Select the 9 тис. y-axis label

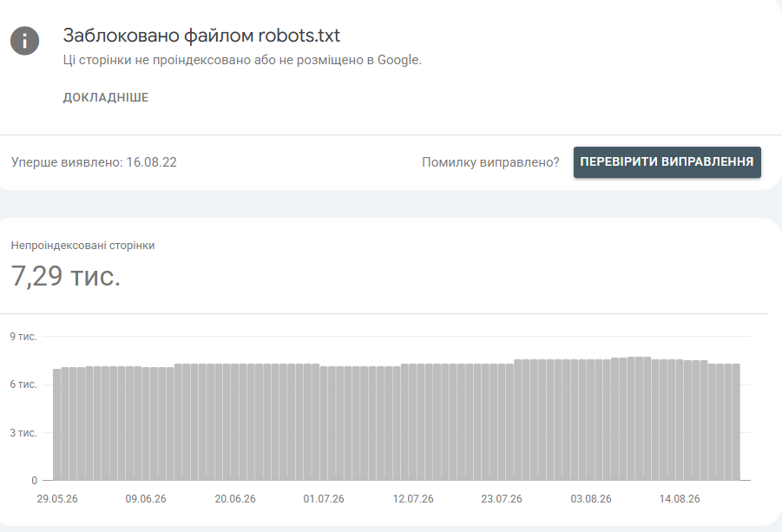point(23,337)
